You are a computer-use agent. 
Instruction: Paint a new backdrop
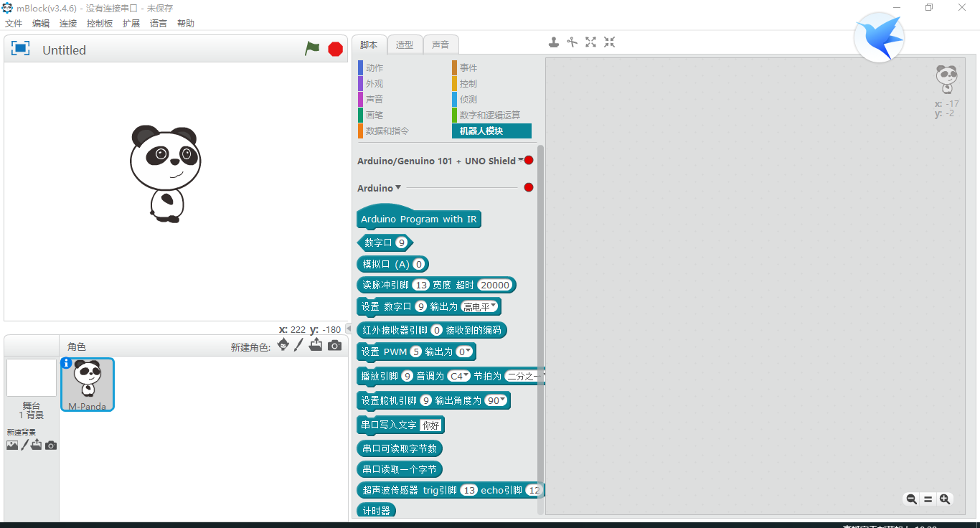24,445
